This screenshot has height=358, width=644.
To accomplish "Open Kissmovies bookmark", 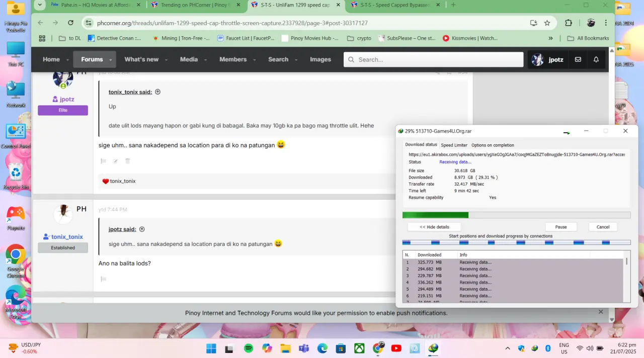I will click(x=470, y=38).
